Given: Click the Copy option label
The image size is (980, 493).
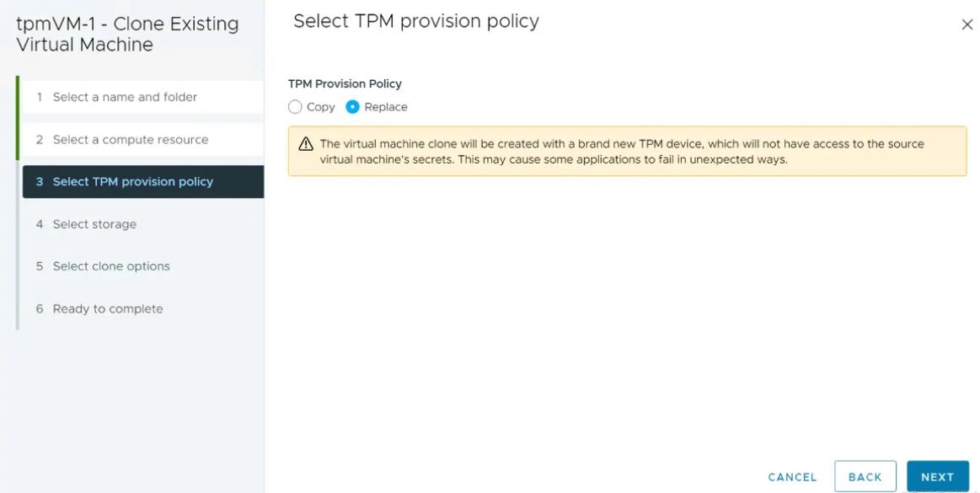Looking at the screenshot, I should (x=320, y=107).
